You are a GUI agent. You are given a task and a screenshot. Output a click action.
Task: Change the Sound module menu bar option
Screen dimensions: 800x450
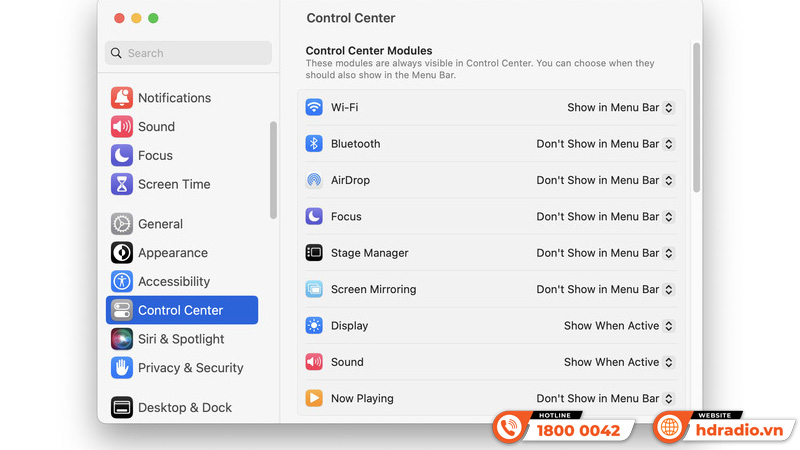coord(619,362)
